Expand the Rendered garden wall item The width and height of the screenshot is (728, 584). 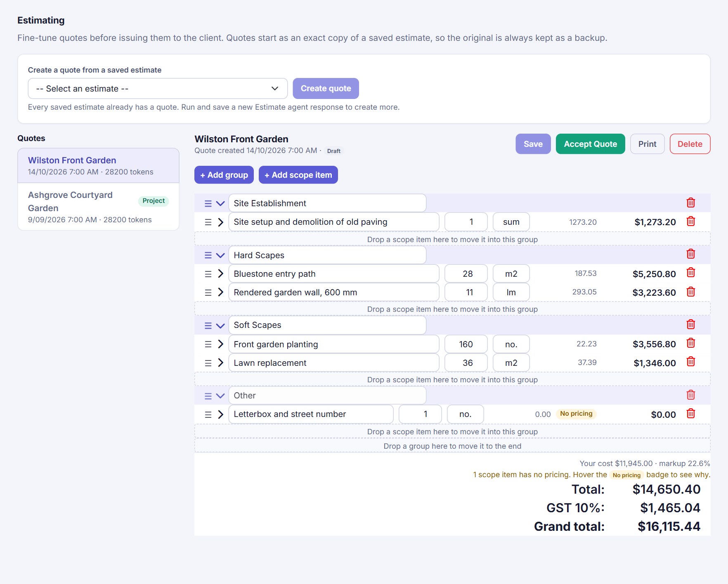click(x=220, y=292)
